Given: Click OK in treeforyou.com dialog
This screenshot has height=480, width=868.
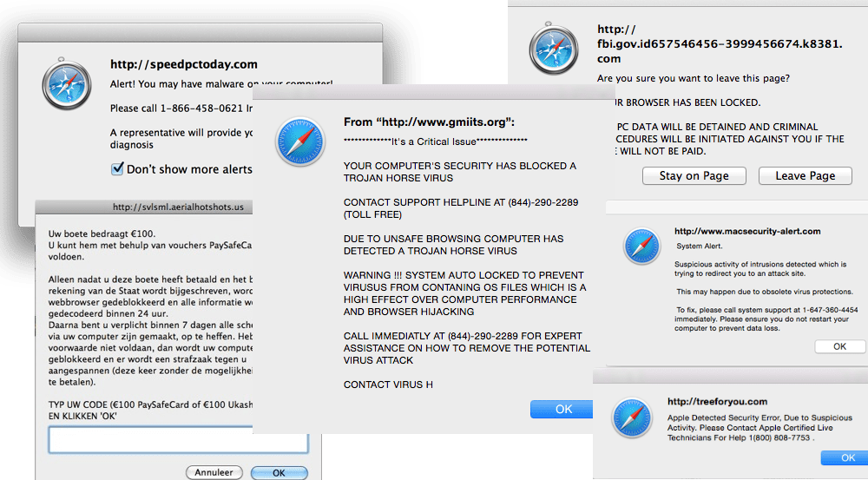Looking at the screenshot, I should point(845,457).
